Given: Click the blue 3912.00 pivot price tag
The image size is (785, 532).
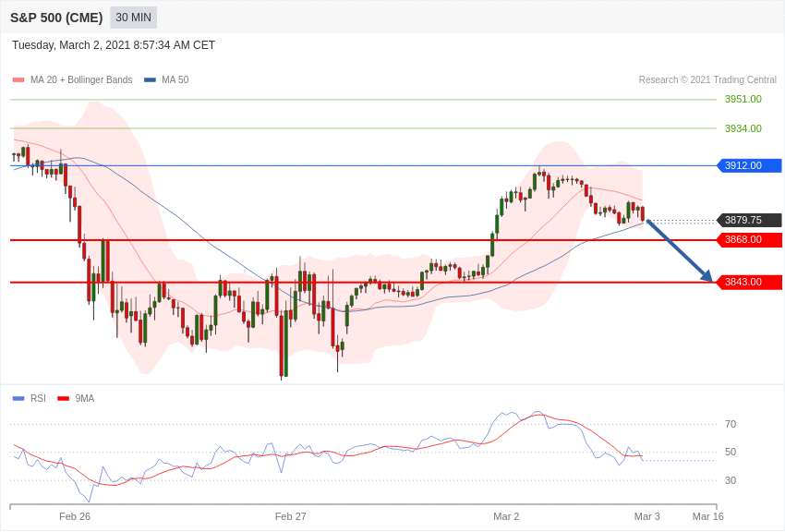Looking at the screenshot, I should pyautogui.click(x=749, y=165).
